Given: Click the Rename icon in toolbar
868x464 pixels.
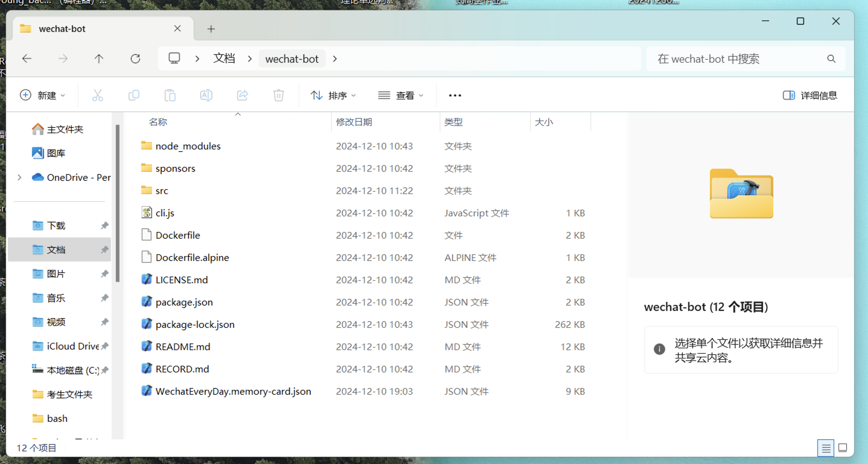Looking at the screenshot, I should click(206, 95).
